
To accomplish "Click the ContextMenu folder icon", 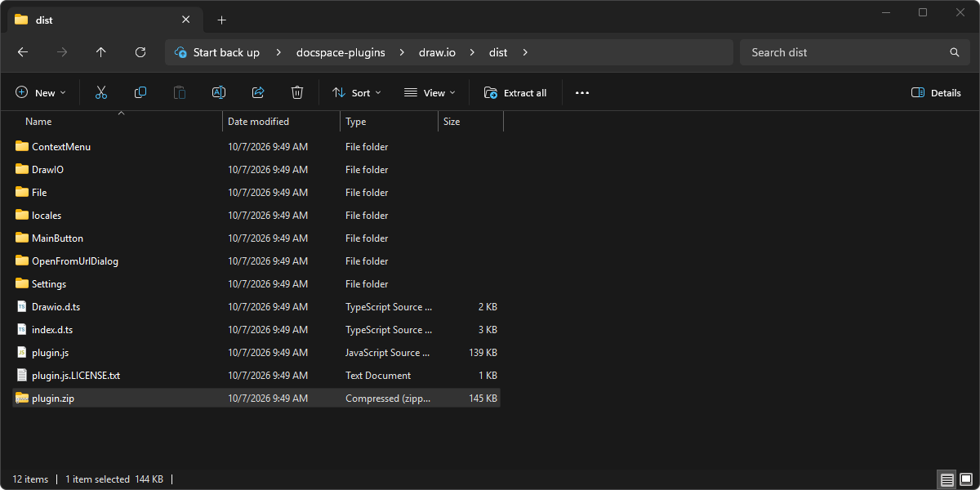I will (22, 147).
